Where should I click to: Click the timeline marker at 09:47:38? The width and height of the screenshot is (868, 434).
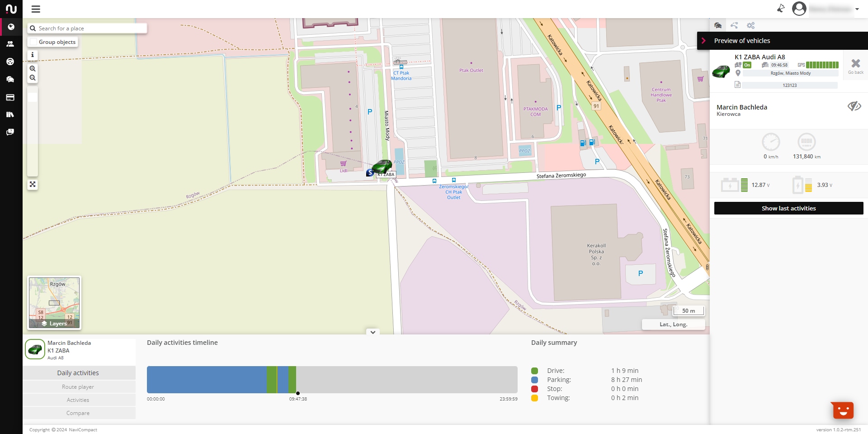298,393
